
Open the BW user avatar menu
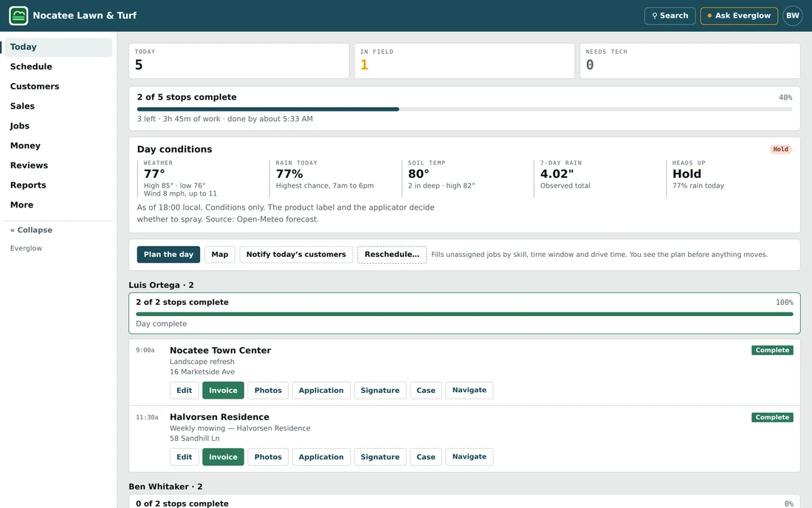pyautogui.click(x=792, y=16)
